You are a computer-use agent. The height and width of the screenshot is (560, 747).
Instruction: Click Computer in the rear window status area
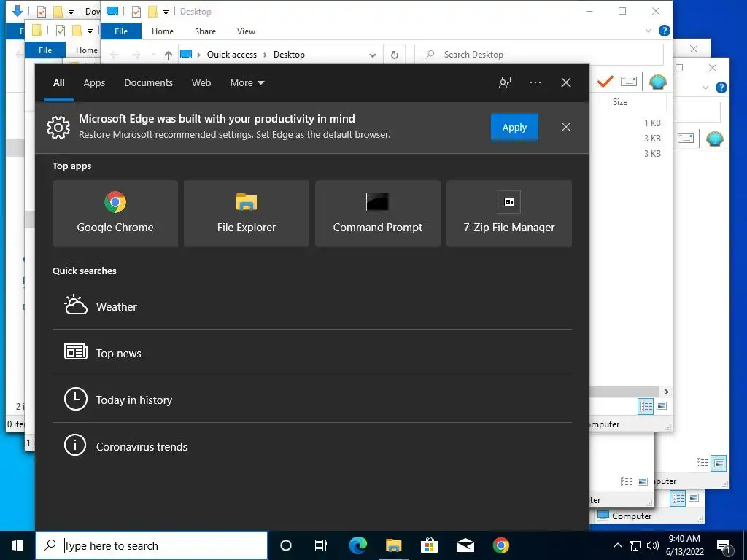(625, 516)
